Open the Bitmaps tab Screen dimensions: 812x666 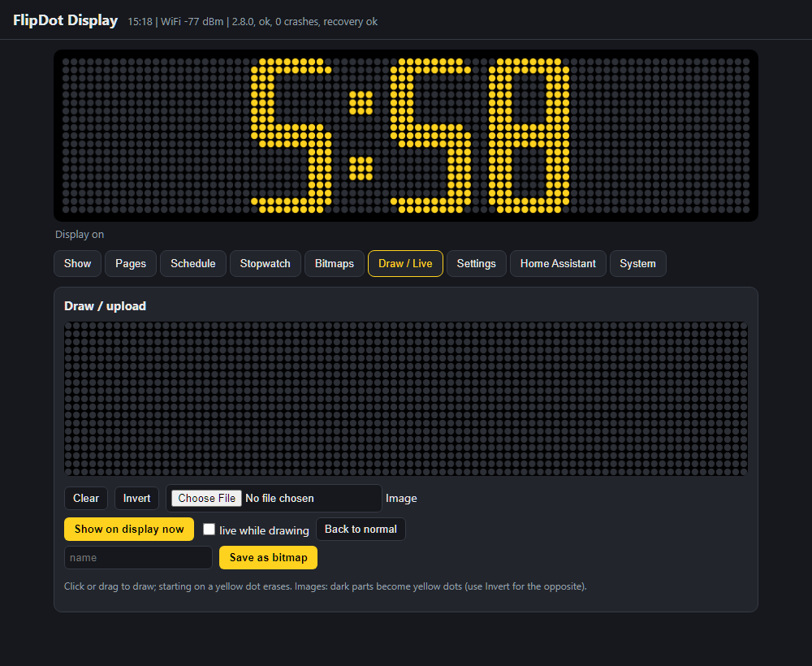(x=335, y=264)
